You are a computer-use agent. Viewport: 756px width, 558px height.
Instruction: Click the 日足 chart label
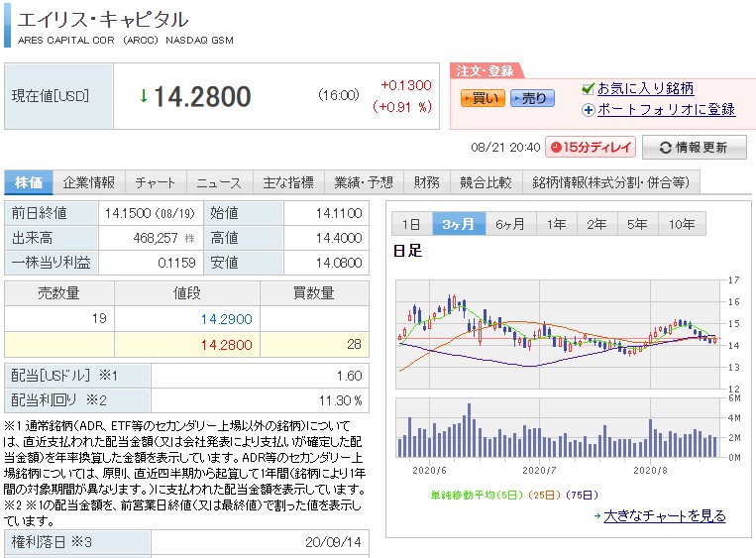(408, 251)
